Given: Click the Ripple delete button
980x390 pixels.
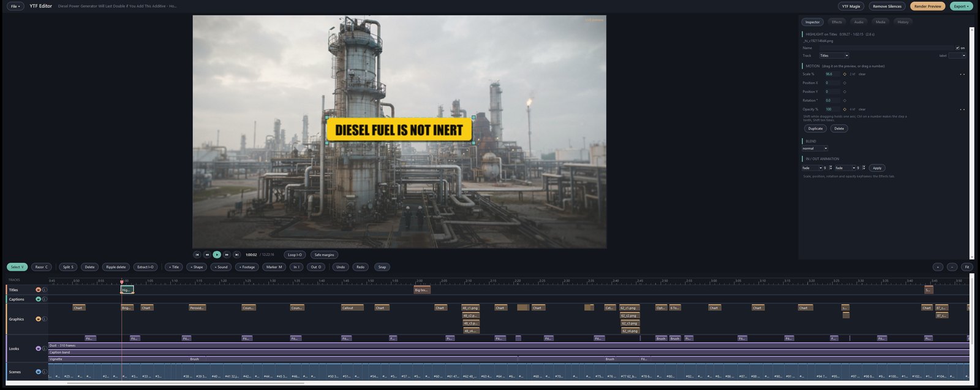Looking at the screenshot, I should coord(116,267).
